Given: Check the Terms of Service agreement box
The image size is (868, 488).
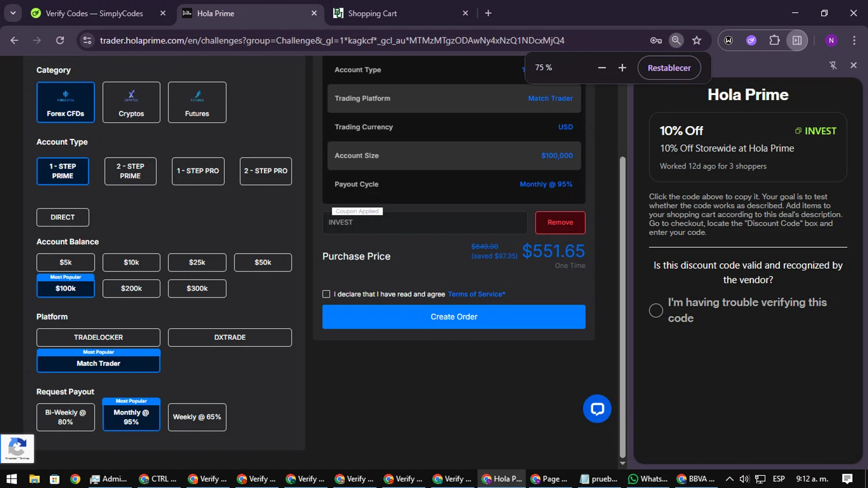Looking at the screenshot, I should coord(326,294).
